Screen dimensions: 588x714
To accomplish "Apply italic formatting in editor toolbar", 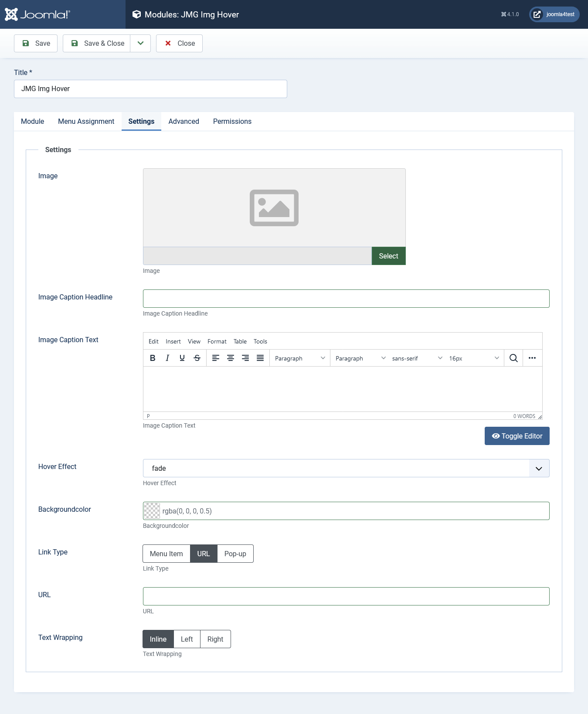I will tap(167, 358).
